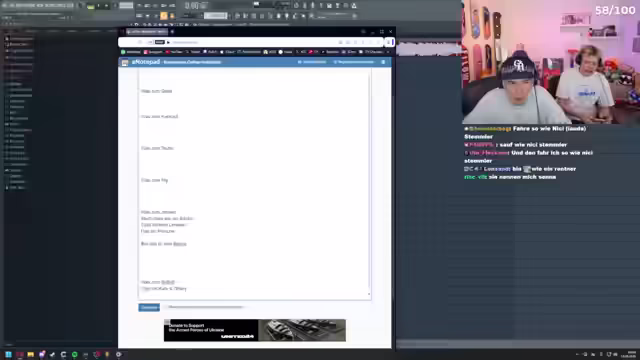Open the browser profile icon beside the address bar
640x360 pixels.
pyautogui.click(x=389, y=42)
